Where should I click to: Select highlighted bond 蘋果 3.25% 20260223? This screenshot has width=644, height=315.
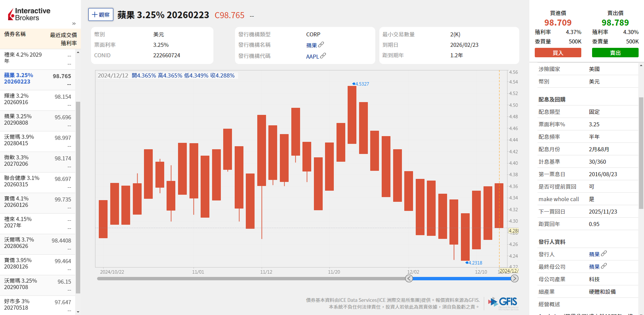pos(38,80)
